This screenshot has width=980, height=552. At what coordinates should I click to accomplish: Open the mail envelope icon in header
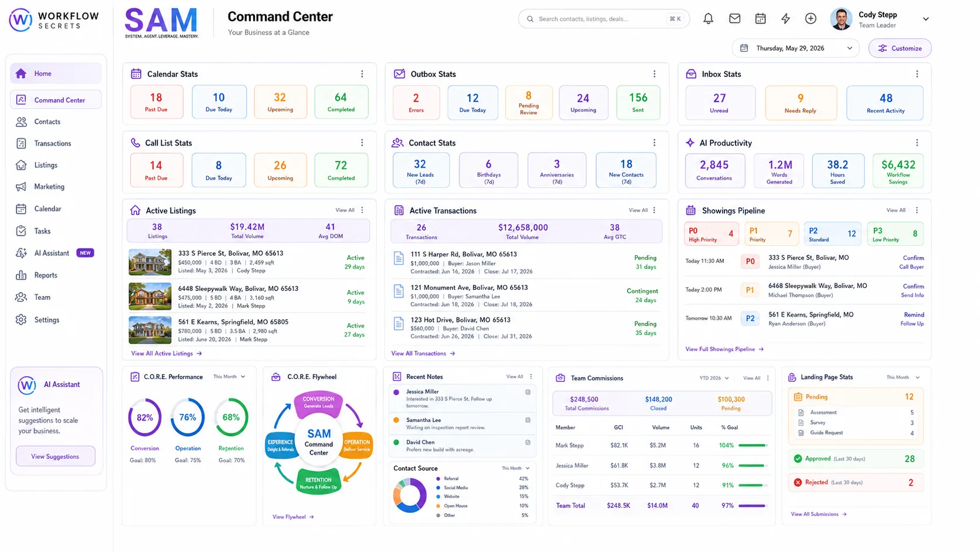pos(734,19)
